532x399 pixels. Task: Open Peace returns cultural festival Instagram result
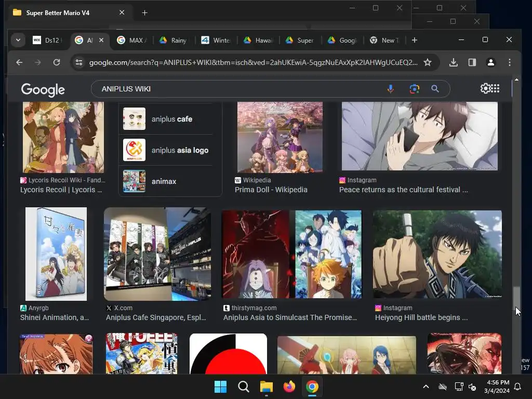tap(403, 190)
